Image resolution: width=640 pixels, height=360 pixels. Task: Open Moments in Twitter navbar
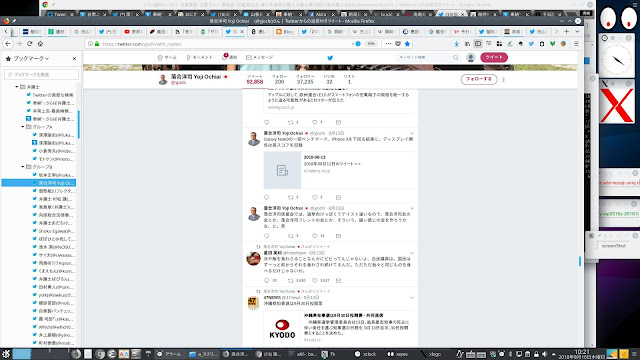[x=199, y=58]
